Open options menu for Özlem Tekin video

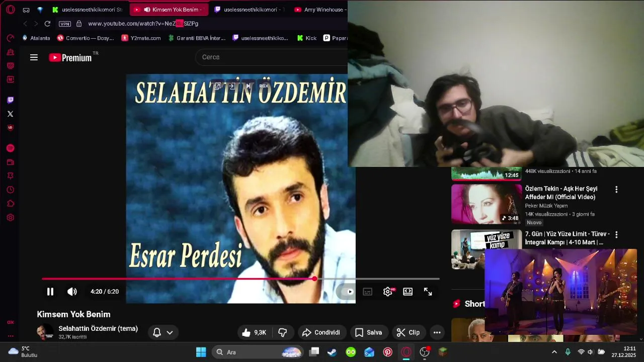pyautogui.click(x=616, y=190)
